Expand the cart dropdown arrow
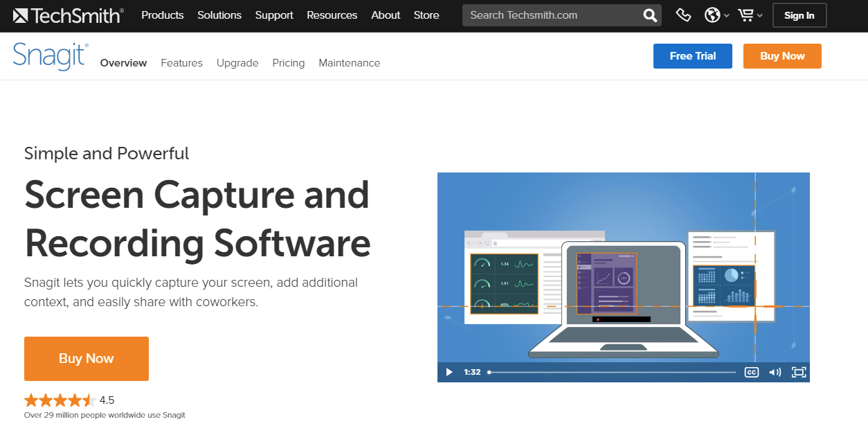Viewport: 868px width, 426px height. pyautogui.click(x=759, y=16)
